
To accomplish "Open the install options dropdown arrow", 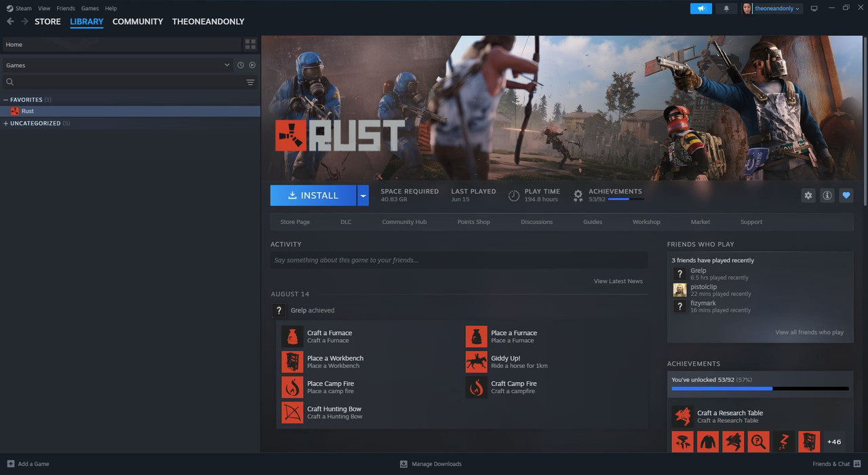I will click(x=363, y=195).
